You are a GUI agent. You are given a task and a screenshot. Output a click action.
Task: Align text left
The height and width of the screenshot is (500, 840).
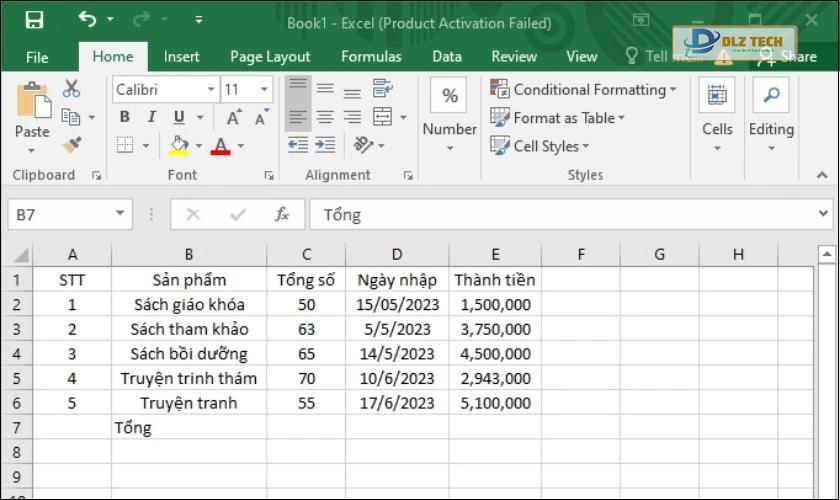[297, 117]
